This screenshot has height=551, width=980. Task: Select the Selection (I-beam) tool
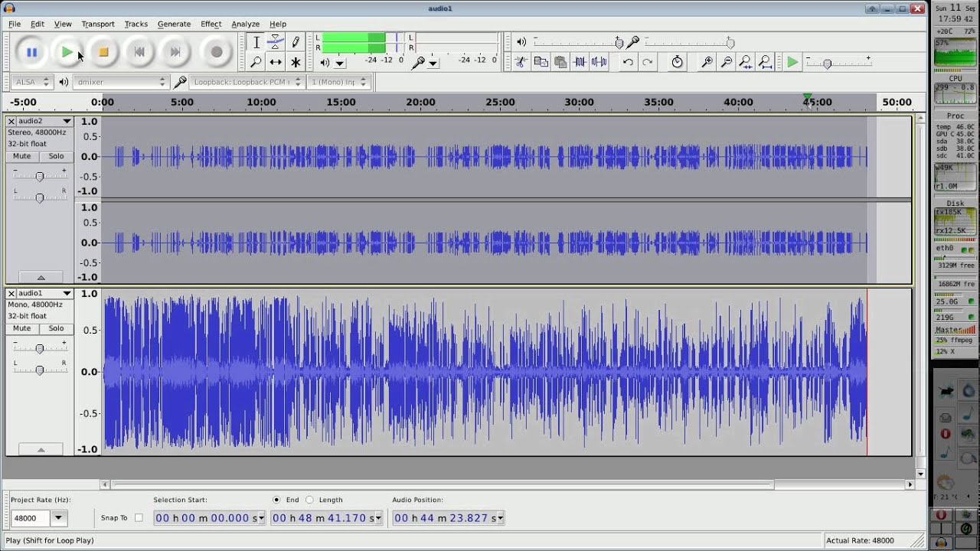click(256, 43)
